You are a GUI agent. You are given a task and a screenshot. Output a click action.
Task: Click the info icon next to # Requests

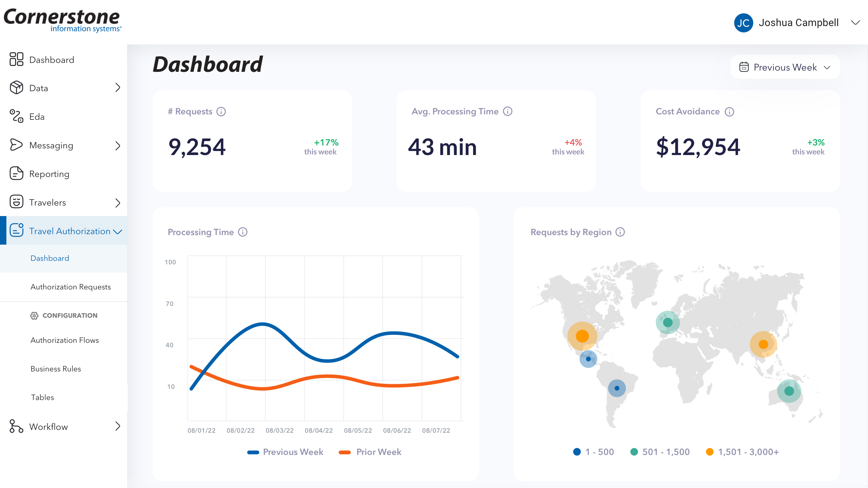(221, 112)
